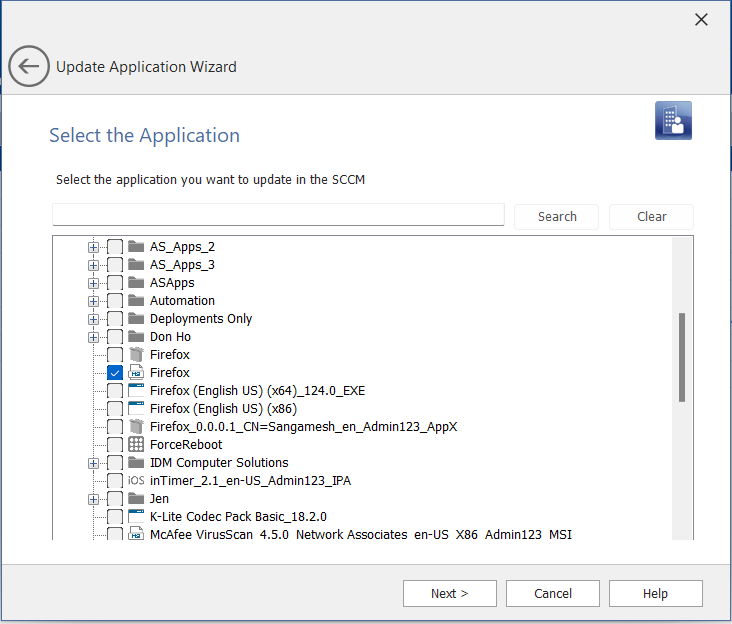Viewport: 732px width, 624px height.
Task: Expand the AS_Apps_2 folder node
Action: pos(93,247)
